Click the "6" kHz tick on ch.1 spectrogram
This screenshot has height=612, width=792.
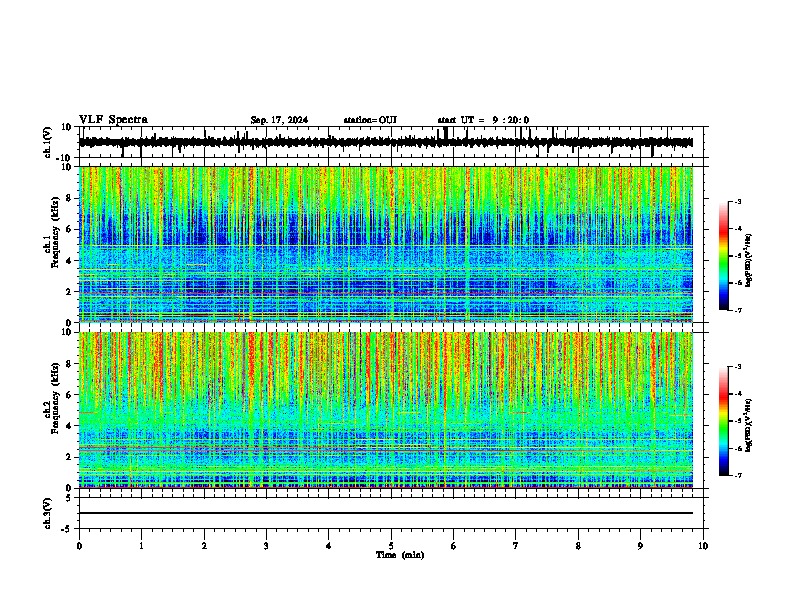click(x=70, y=229)
